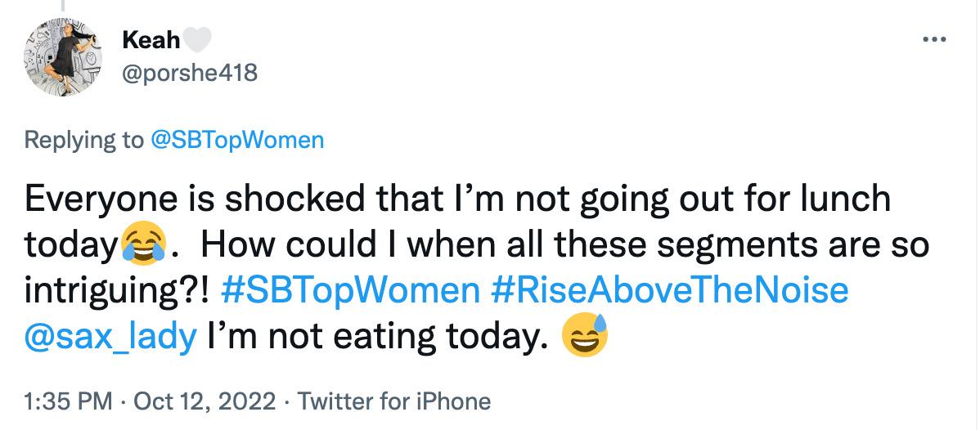The image size is (980, 430).
Task: Click the Twitter for iPhone source label
Action: (393, 401)
